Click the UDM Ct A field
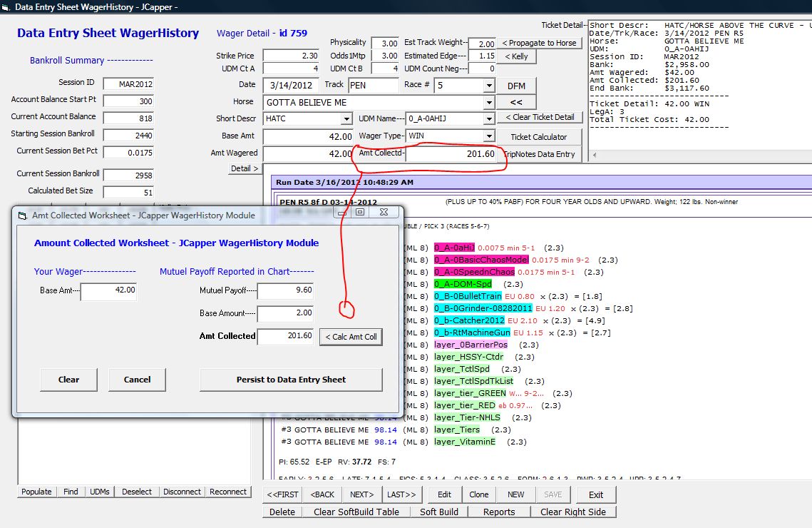 (291, 68)
